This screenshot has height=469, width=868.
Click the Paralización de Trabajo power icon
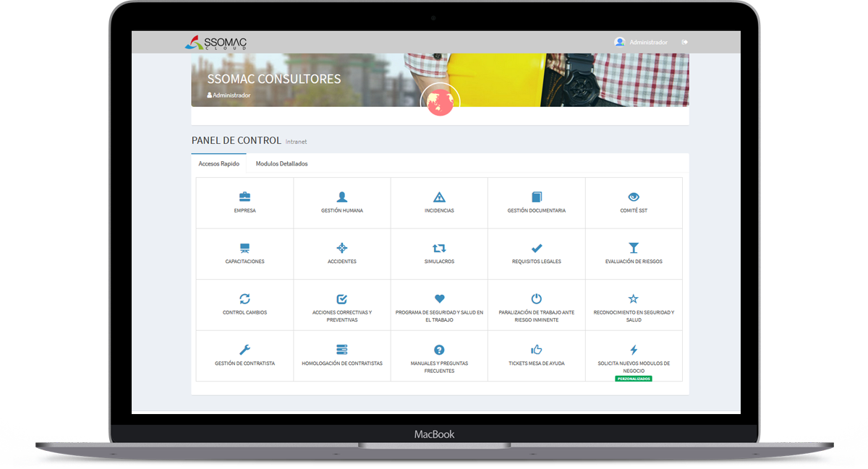pyautogui.click(x=537, y=298)
